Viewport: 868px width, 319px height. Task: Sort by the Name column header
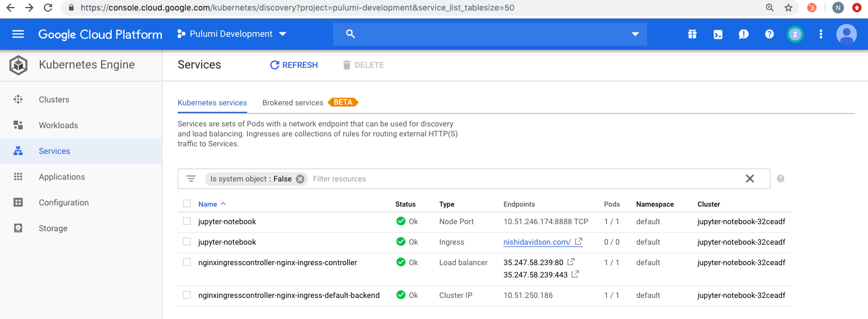coord(212,204)
